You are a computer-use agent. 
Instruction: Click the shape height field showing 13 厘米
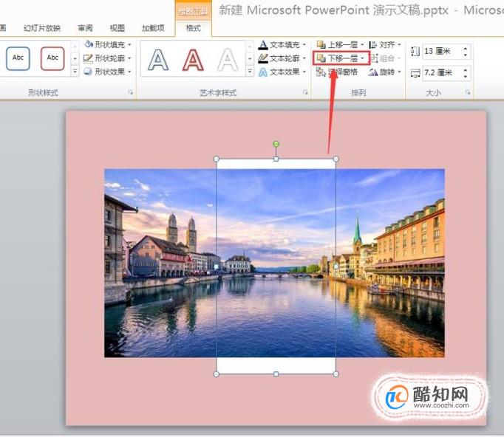click(442, 52)
